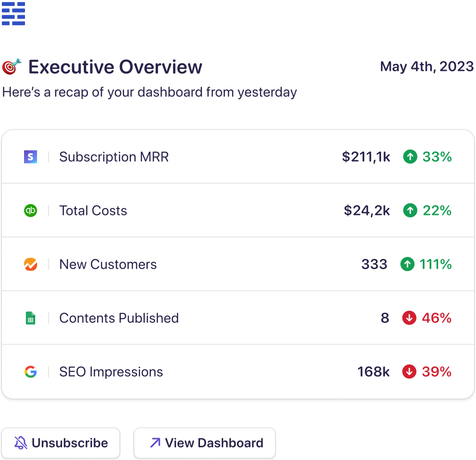
Task: Click the target emoji next to Executive Overview
Action: [x=12, y=66]
